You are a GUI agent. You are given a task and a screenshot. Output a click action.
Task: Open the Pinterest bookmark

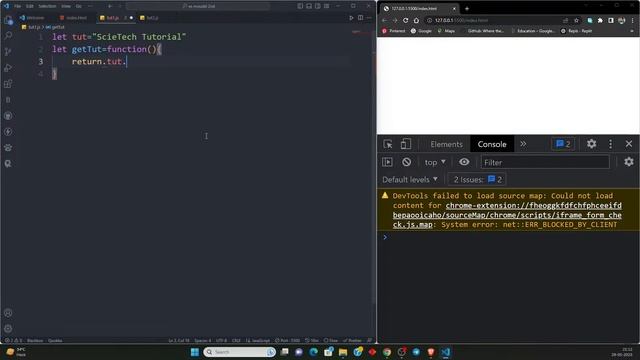[394, 31]
